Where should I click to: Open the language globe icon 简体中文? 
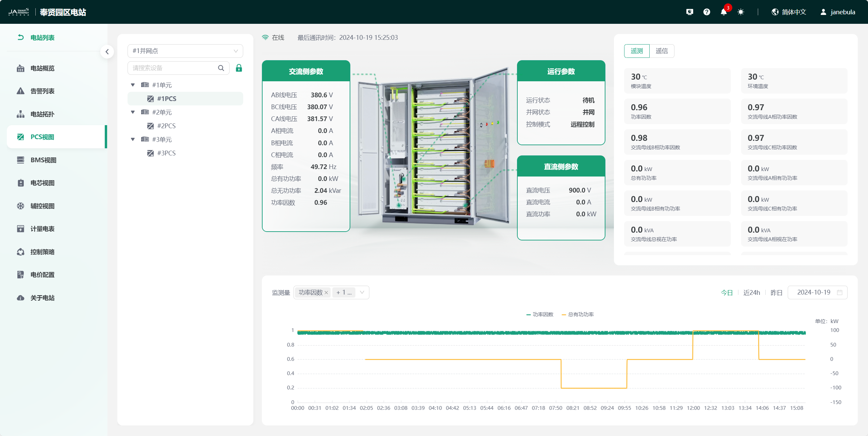(x=775, y=12)
